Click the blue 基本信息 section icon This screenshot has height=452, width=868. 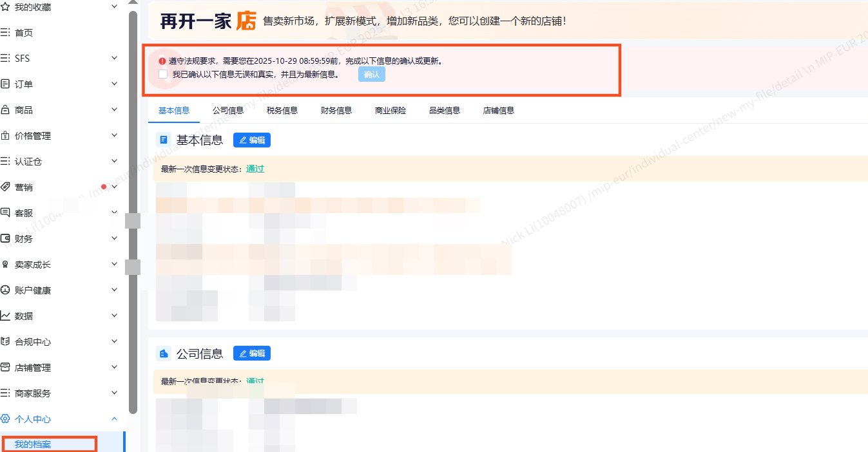coord(164,140)
